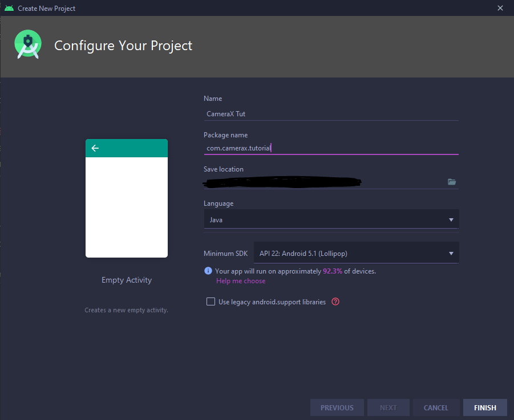Click the Name field containing CameraX Tut

331,114
